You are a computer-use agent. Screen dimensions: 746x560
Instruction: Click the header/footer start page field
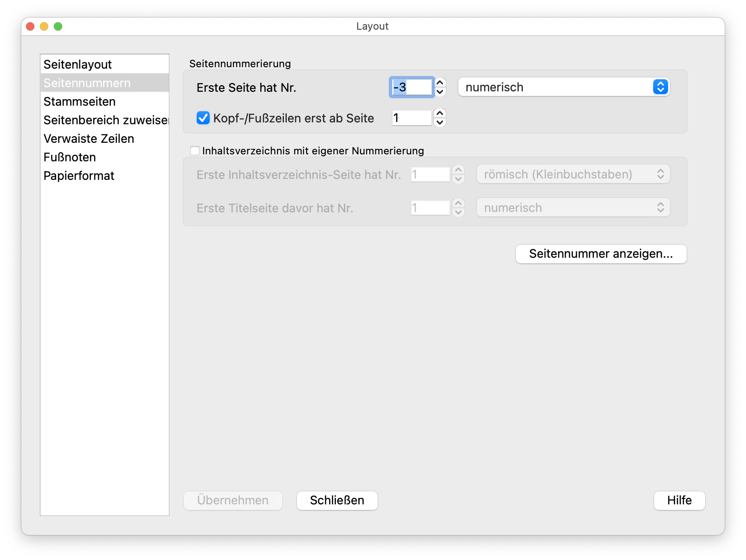tap(412, 118)
